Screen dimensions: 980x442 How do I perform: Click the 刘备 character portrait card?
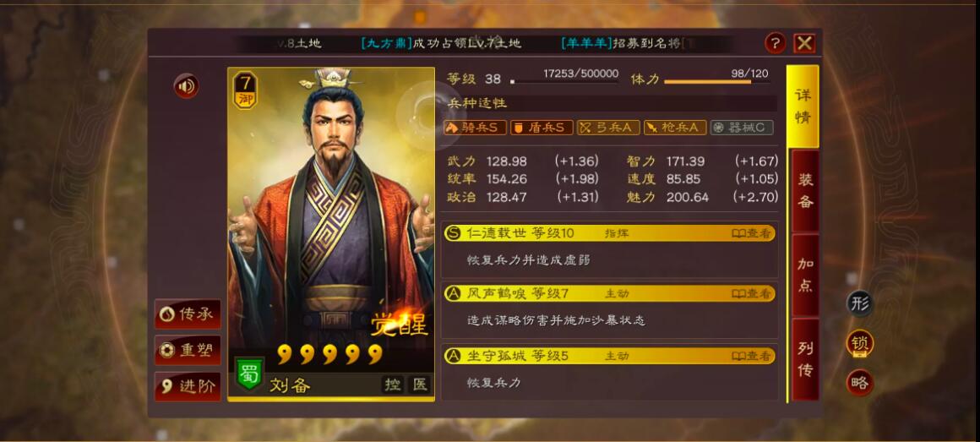click(x=331, y=233)
